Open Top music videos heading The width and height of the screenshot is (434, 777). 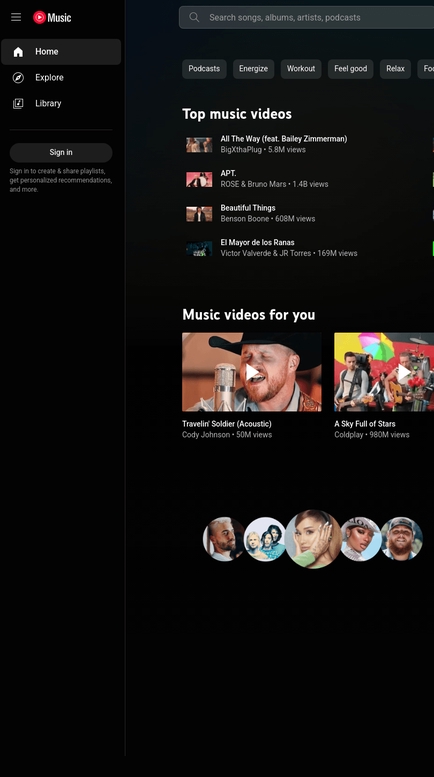point(237,114)
